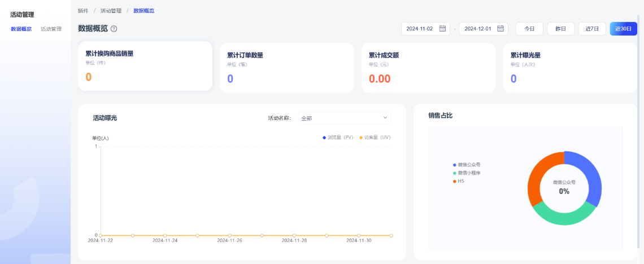The height and width of the screenshot is (264, 644).
Task: Toggle the 访客量 (UV) legend series
Action: click(x=375, y=137)
